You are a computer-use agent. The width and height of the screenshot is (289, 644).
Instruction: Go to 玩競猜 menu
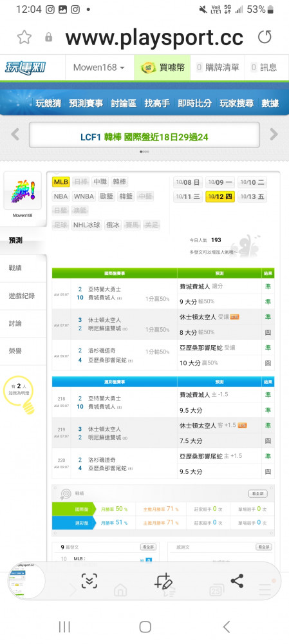click(x=48, y=103)
